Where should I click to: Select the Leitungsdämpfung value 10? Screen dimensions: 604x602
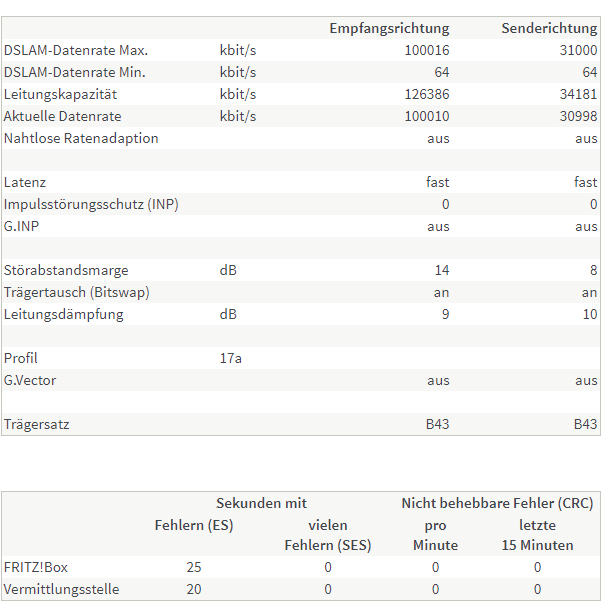(590, 314)
